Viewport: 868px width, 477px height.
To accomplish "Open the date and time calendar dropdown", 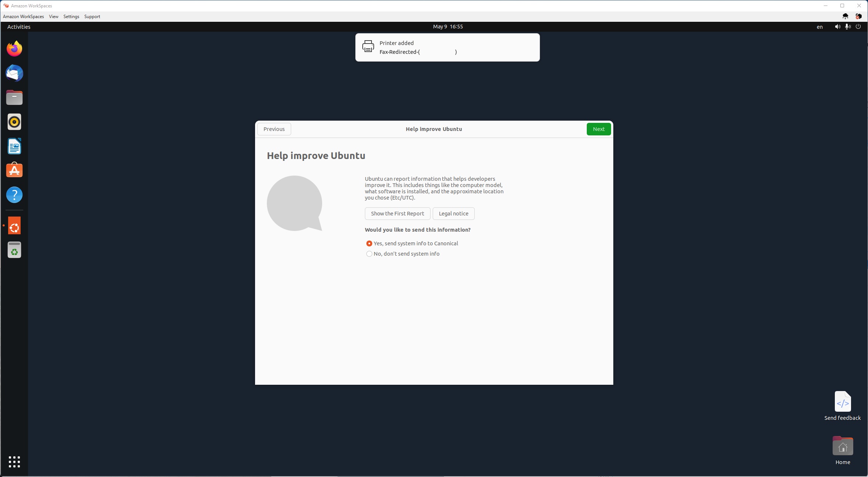I will pos(448,27).
